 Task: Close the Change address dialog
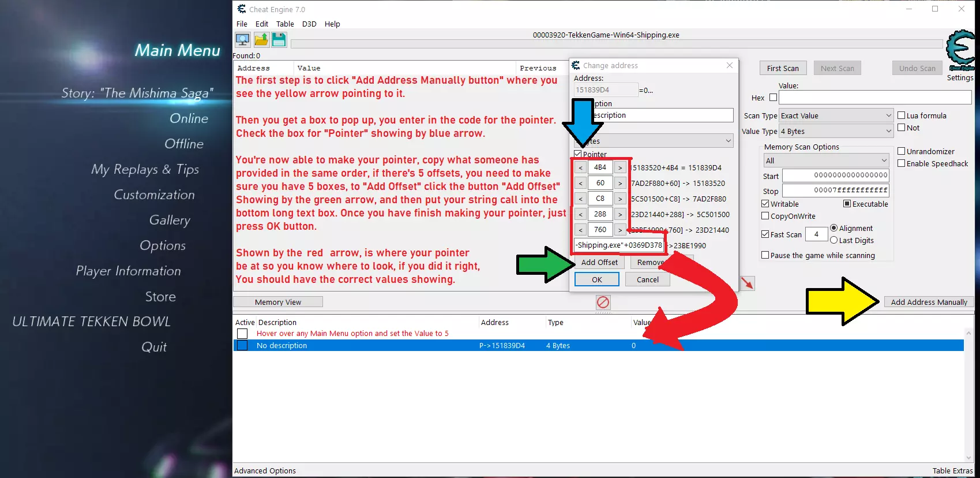(x=730, y=65)
